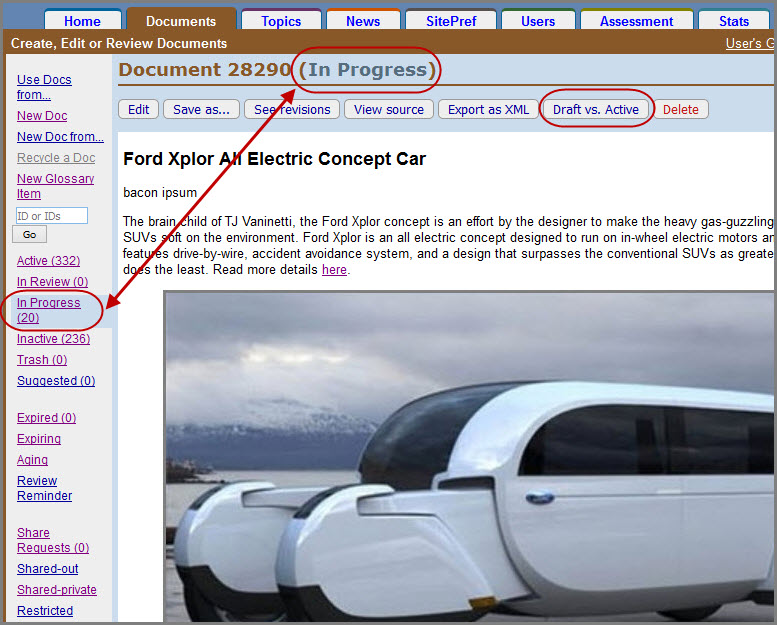Focus the ID or IDs input field

pos(52,216)
